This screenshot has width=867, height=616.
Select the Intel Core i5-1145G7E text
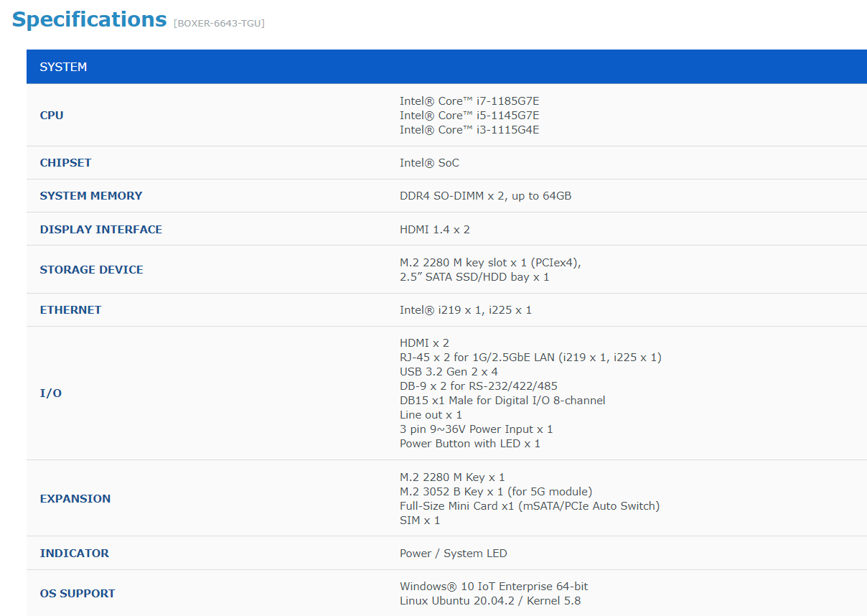coord(469,116)
